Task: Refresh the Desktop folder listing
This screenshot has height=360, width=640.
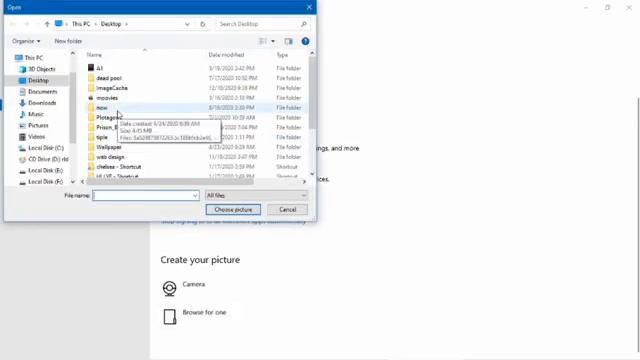Action: pyautogui.click(x=202, y=24)
